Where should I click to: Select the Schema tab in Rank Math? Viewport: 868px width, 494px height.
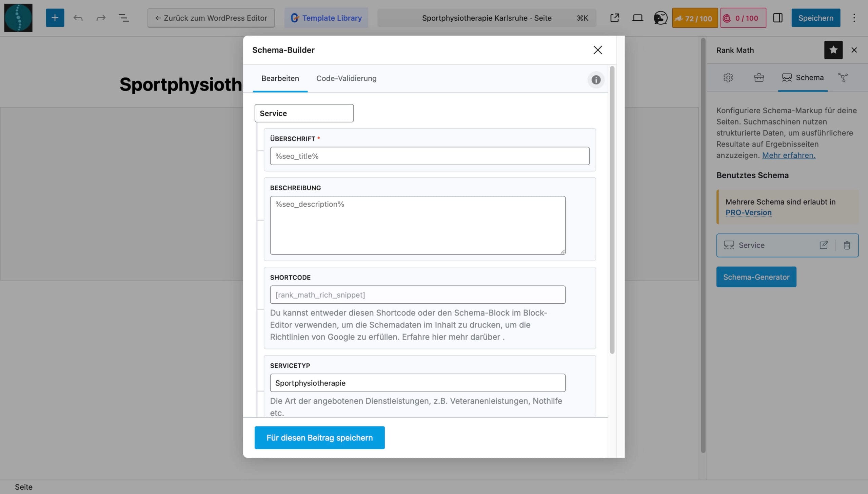803,77
